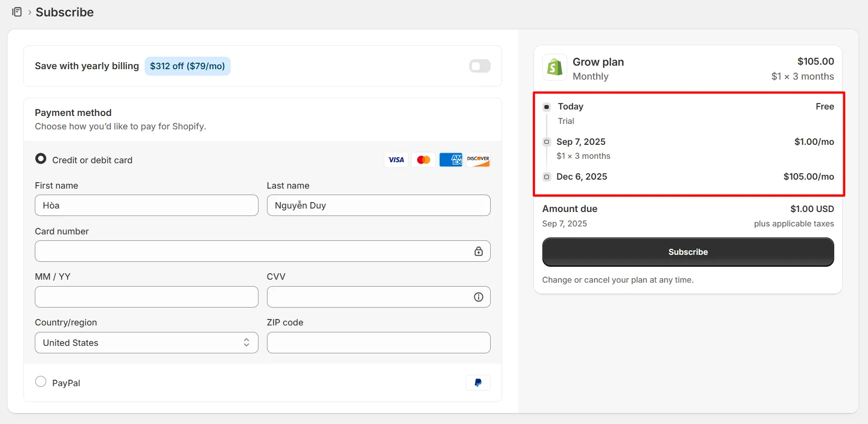868x424 pixels.
Task: Click the PayPal logo icon
Action: point(478,383)
